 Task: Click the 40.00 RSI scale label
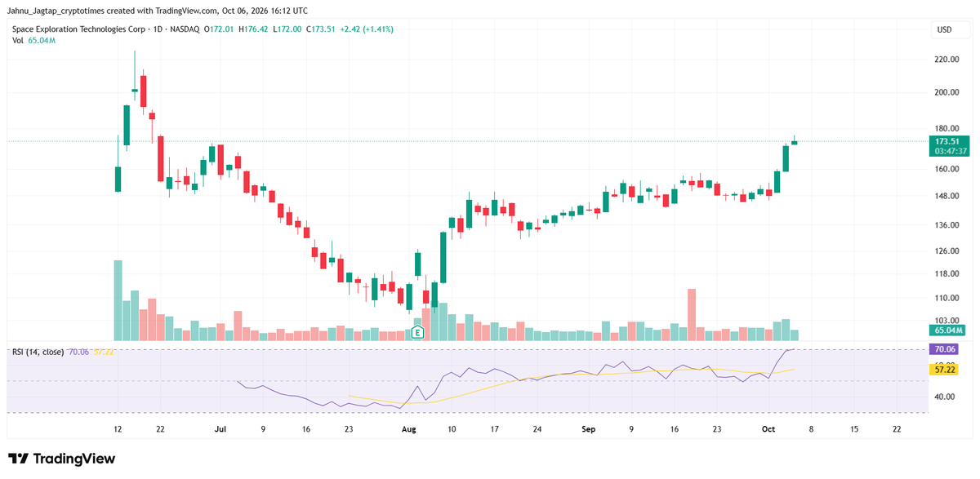[x=944, y=397]
